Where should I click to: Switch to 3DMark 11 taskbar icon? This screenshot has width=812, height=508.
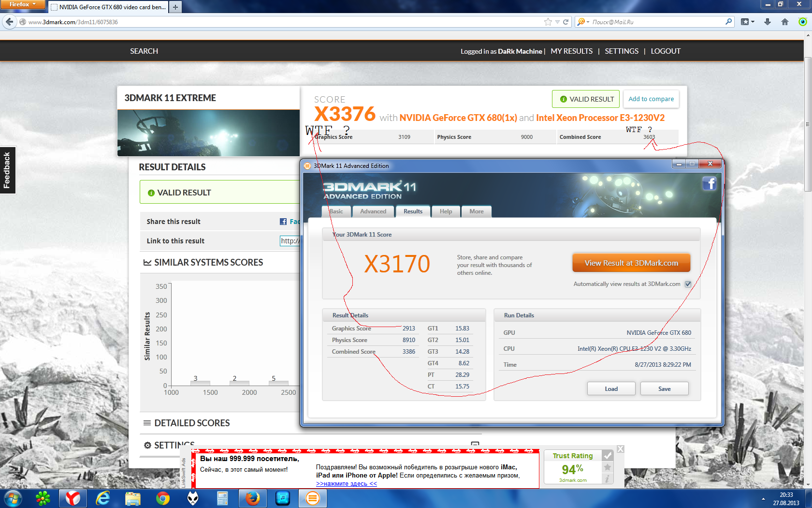coord(313,498)
